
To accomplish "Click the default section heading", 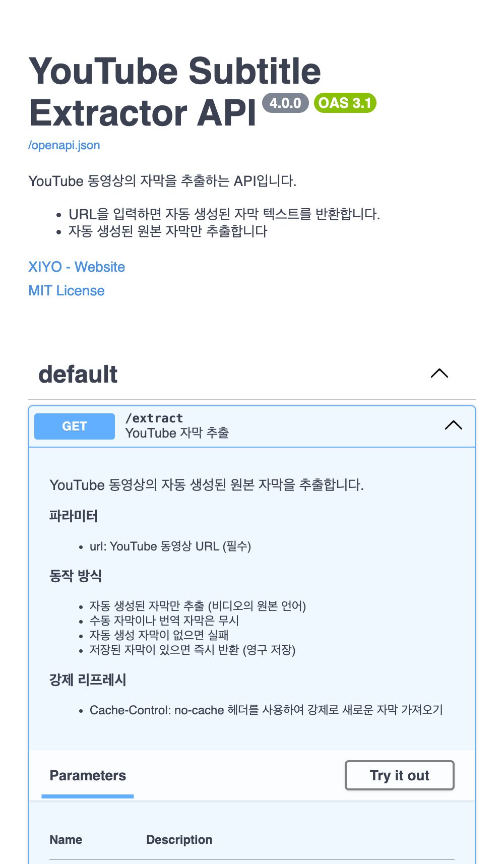I will click(x=78, y=374).
